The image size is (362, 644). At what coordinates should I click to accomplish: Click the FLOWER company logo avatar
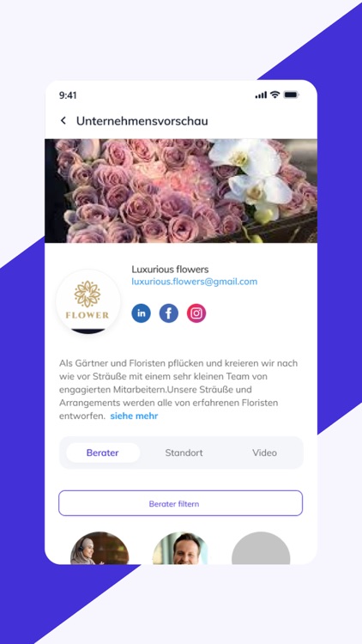click(87, 301)
